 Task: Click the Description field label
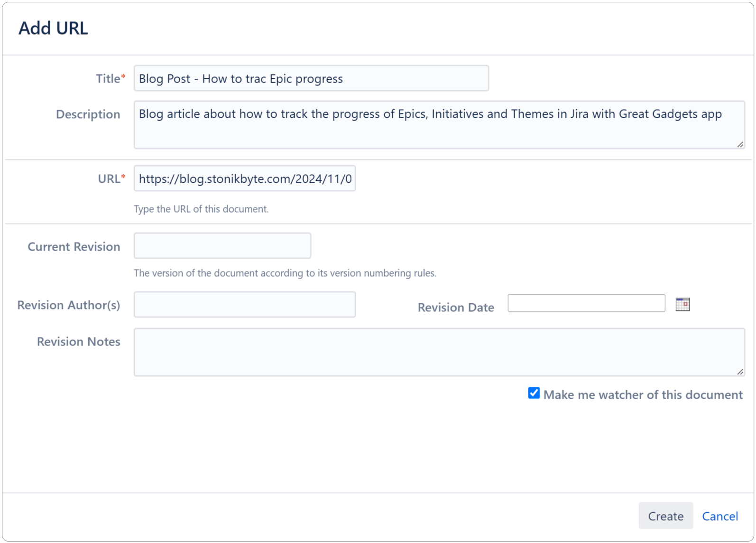pyautogui.click(x=88, y=114)
